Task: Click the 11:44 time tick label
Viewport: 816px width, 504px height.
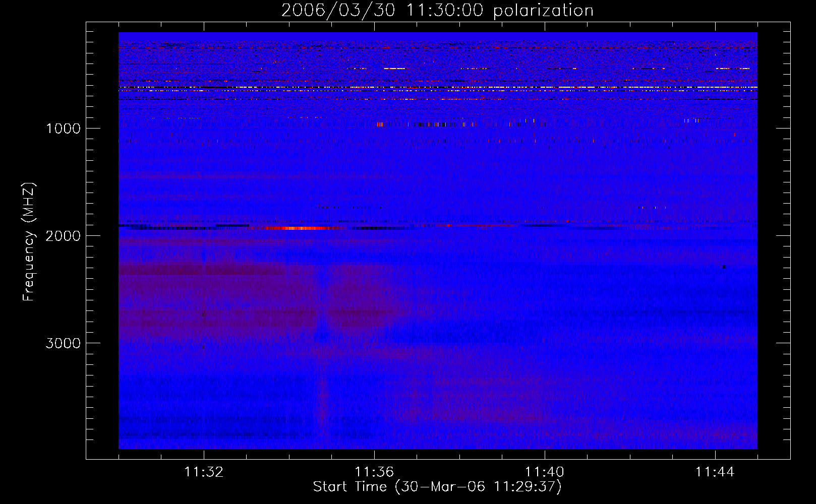Action: 715,472
